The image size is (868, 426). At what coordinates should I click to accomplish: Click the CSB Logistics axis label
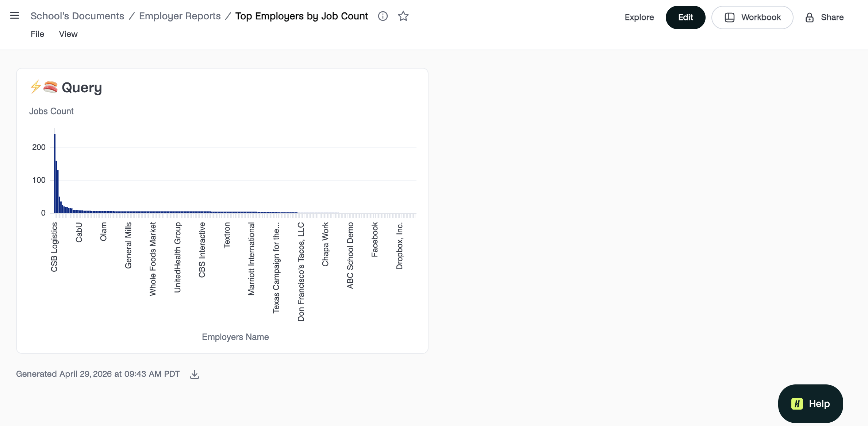(54, 247)
